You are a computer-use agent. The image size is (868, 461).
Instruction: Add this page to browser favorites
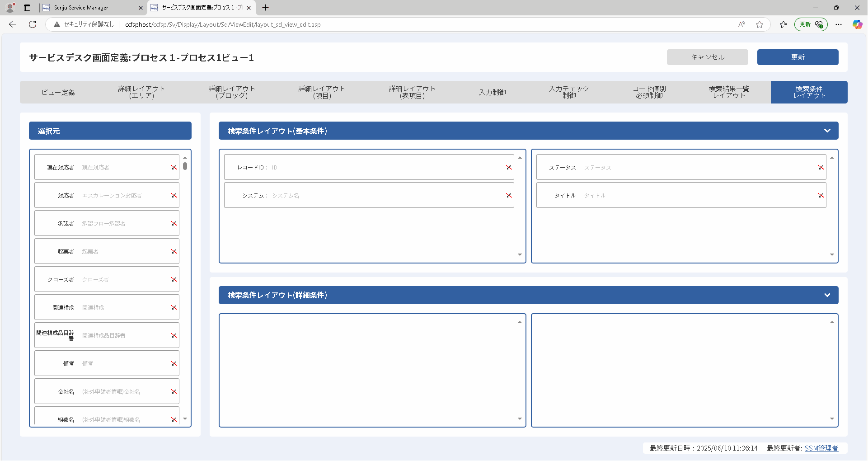tap(760, 24)
